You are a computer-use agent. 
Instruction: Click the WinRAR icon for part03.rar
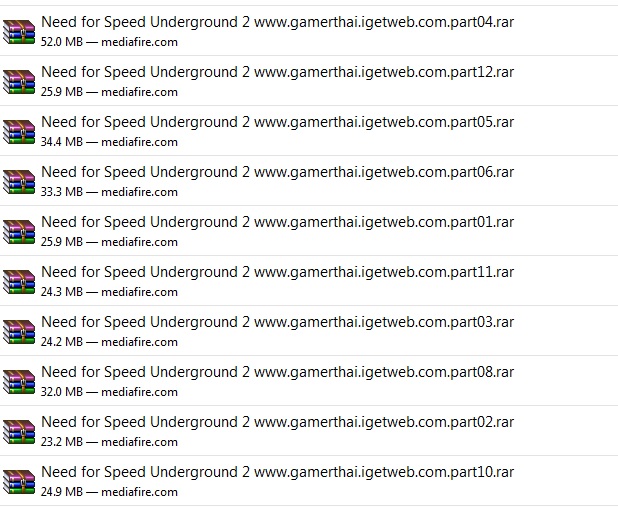(x=19, y=332)
